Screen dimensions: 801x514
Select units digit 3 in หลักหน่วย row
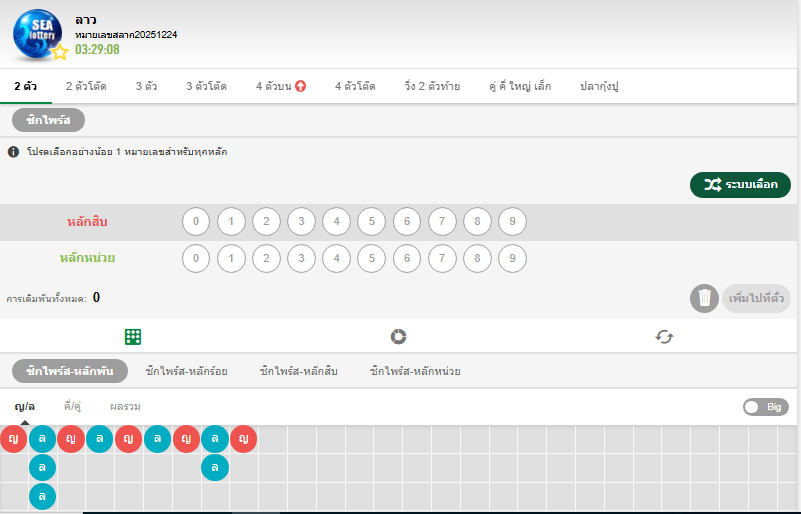coord(301,258)
